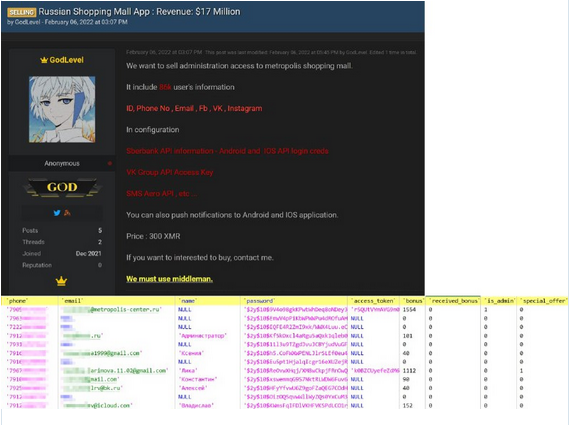Click the 'Price : 300 XMR' line
The image size is (573, 425).
(x=153, y=236)
